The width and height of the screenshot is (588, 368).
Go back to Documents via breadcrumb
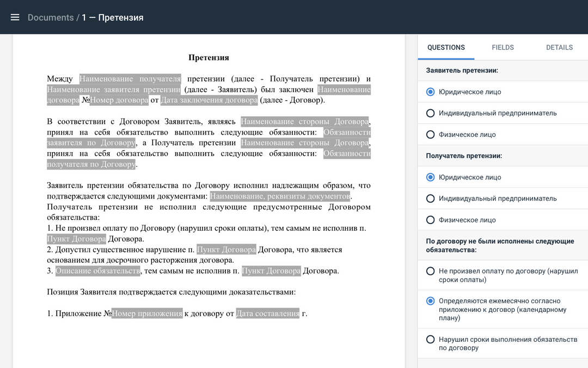(50, 17)
